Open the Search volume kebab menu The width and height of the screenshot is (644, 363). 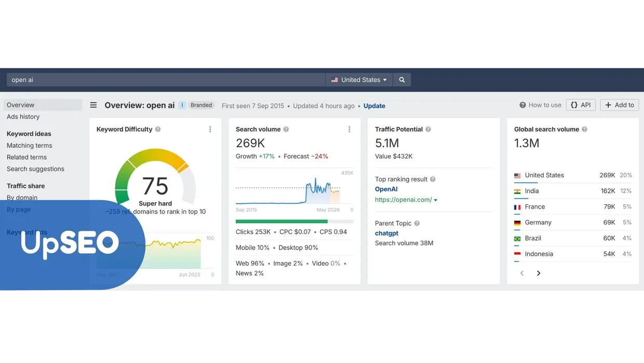[348, 129]
